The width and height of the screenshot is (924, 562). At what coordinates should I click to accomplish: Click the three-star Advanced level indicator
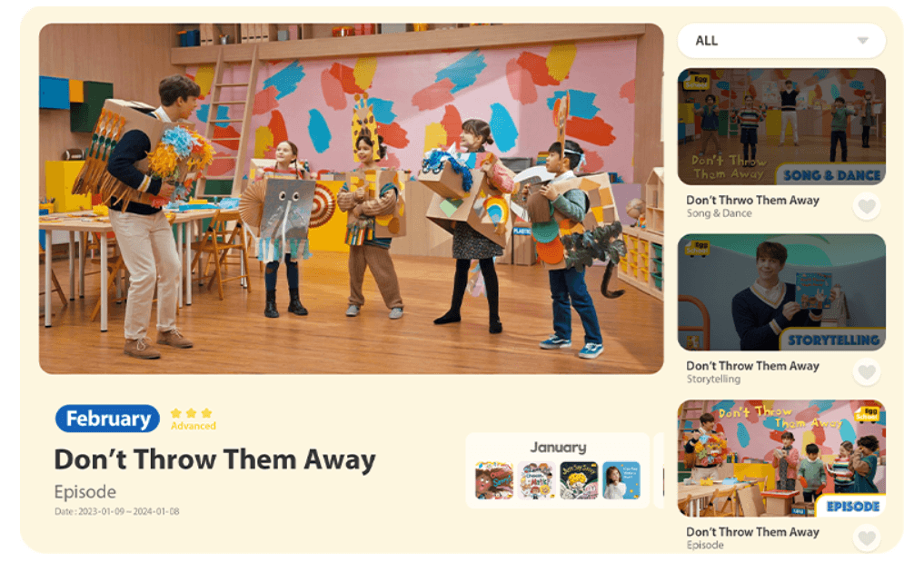[x=193, y=419]
